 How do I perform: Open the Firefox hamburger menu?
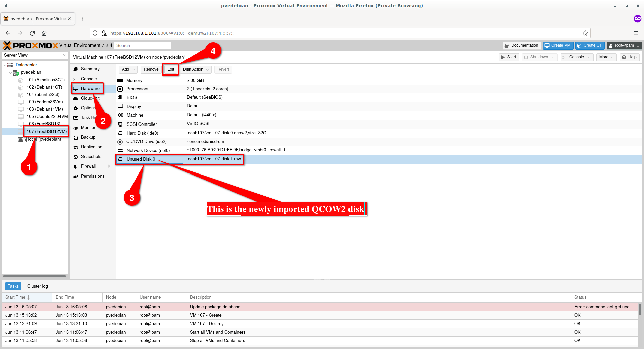click(636, 33)
